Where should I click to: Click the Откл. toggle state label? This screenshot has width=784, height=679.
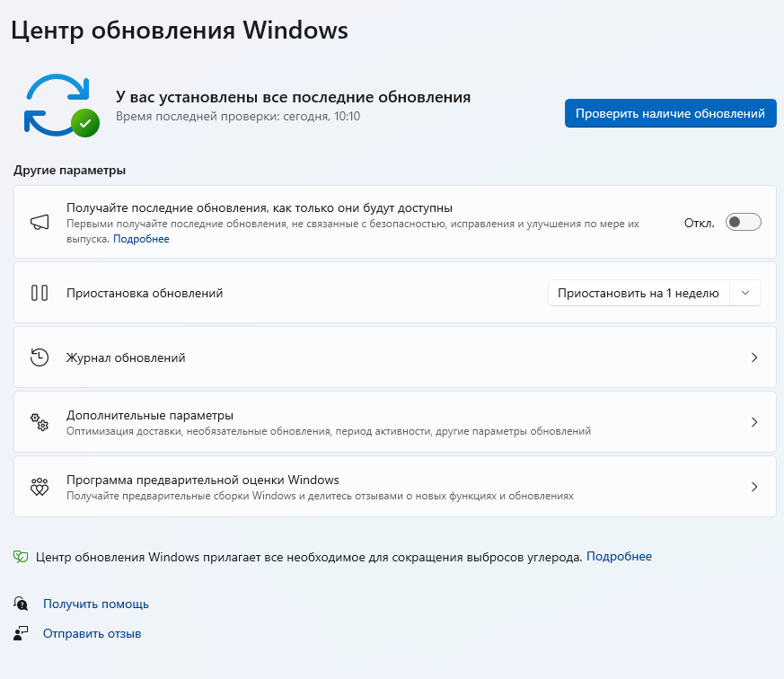[x=699, y=223]
